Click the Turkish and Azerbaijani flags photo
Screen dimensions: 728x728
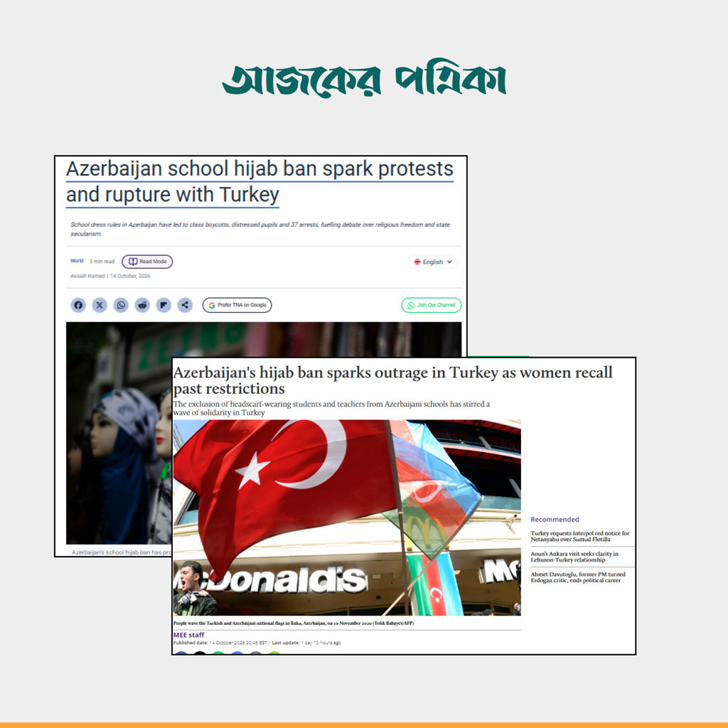tap(347, 518)
